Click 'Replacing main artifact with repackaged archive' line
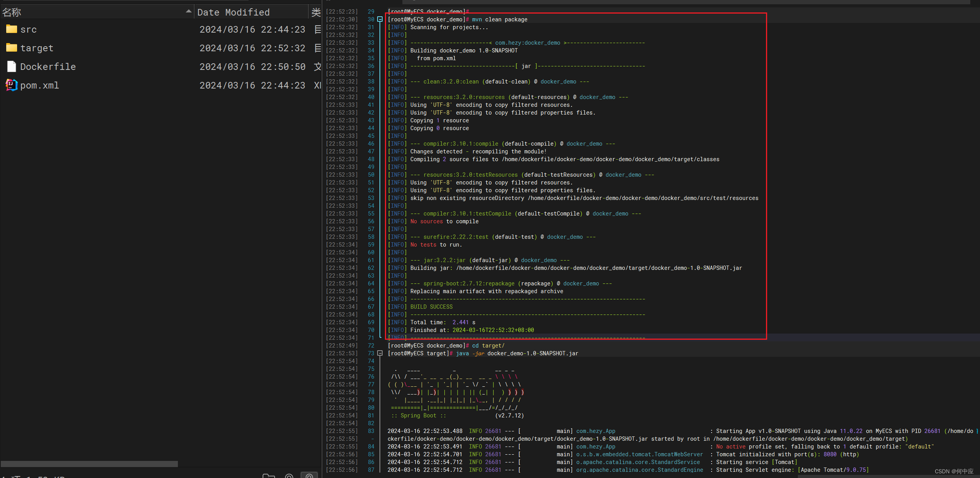This screenshot has width=980, height=478. click(487, 291)
